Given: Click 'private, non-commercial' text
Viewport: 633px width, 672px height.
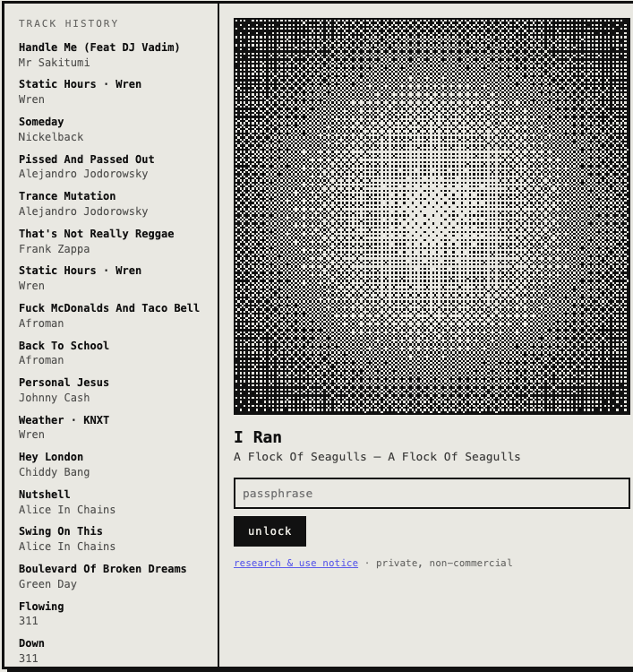Looking at the screenshot, I should click(444, 563).
